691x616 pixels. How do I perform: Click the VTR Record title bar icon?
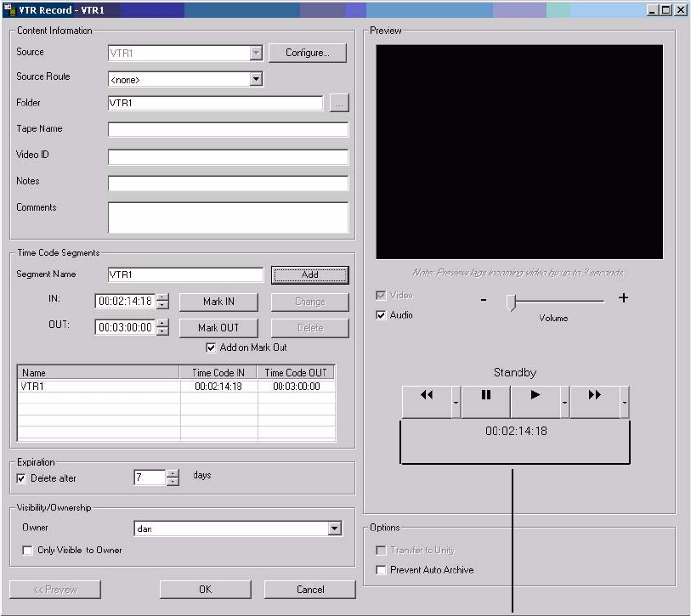[9, 9]
